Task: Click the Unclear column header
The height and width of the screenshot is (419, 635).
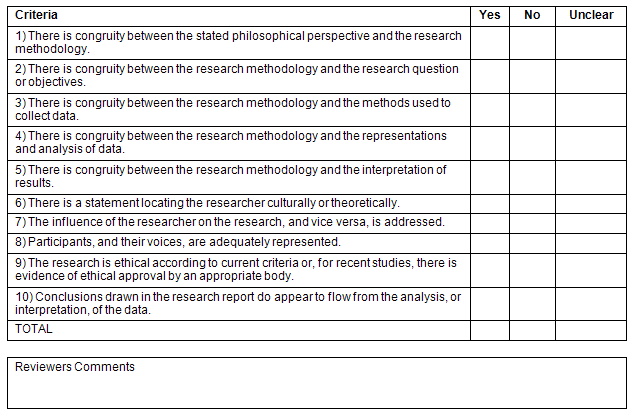Action: point(590,16)
